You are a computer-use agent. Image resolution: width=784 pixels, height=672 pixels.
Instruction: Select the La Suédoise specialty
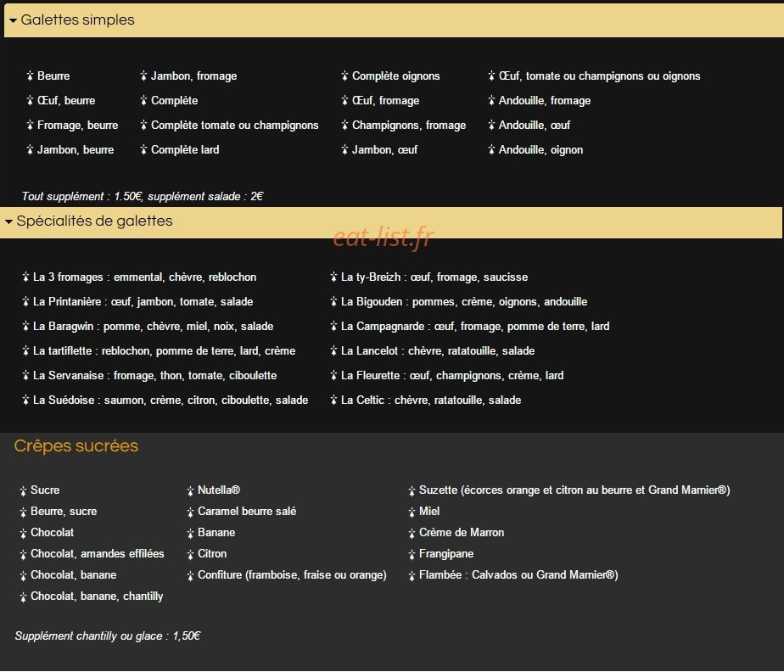tap(171, 400)
